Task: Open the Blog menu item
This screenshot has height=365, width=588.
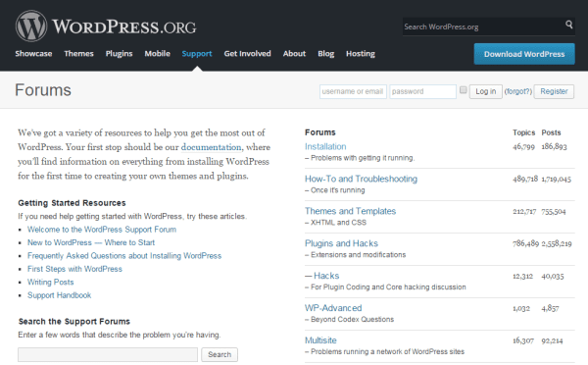Action: tap(326, 54)
